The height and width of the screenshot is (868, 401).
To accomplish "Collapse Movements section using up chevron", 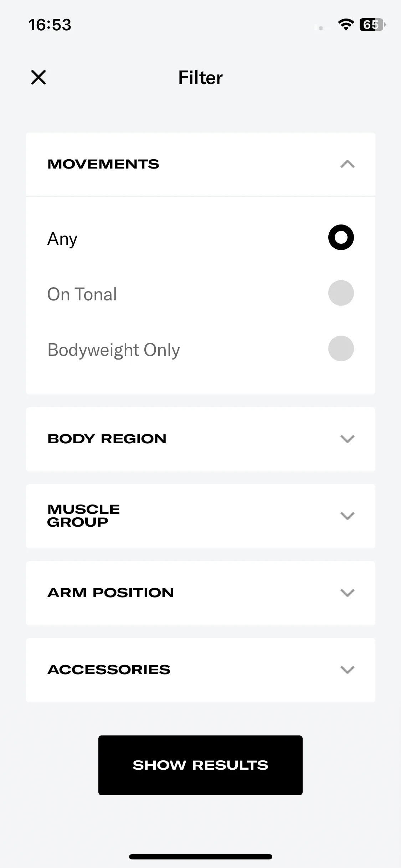I will click(347, 164).
